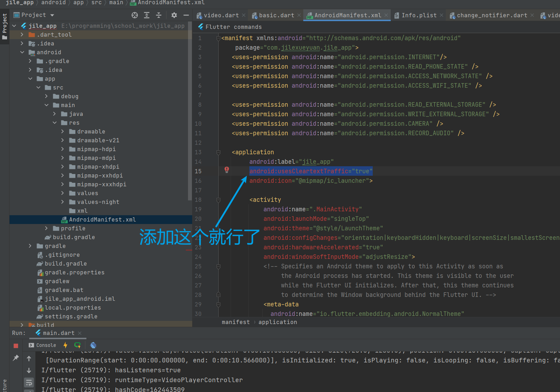Open the Console tab in Run panel
The height and width of the screenshot is (392, 560).
pyautogui.click(x=42, y=345)
